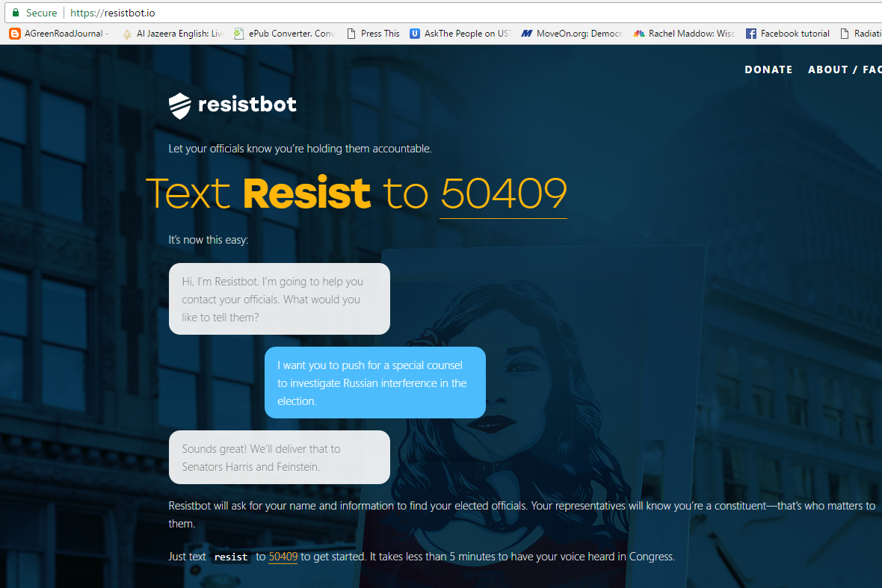Click the 'It's now this easy:' text
Image resolution: width=882 pixels, height=588 pixels.
point(208,240)
